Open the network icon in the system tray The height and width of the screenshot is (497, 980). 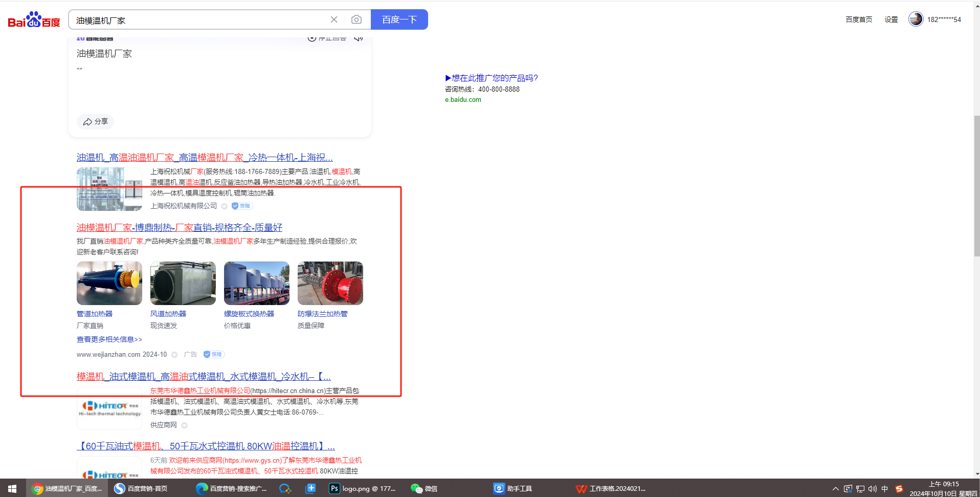tap(860, 489)
